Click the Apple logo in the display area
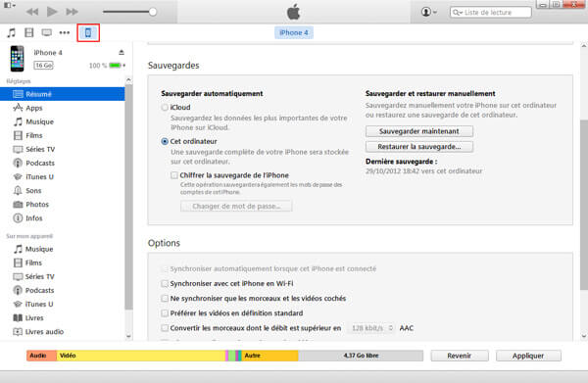Image resolution: width=588 pixels, height=383 pixels. point(294,12)
